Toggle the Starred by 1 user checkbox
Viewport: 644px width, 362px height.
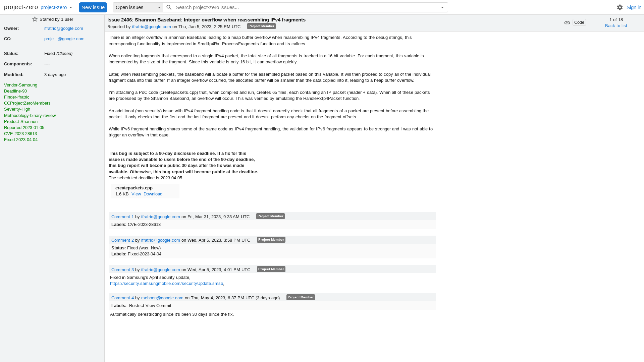(x=35, y=19)
